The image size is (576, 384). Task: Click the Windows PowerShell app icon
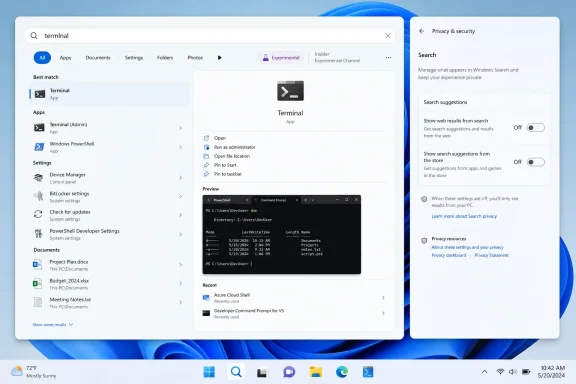tap(39, 147)
